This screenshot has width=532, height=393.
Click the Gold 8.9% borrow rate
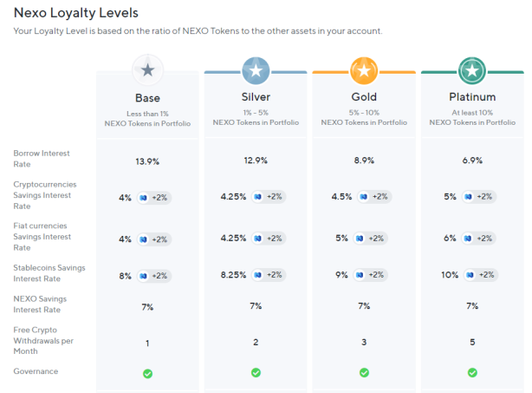(364, 160)
